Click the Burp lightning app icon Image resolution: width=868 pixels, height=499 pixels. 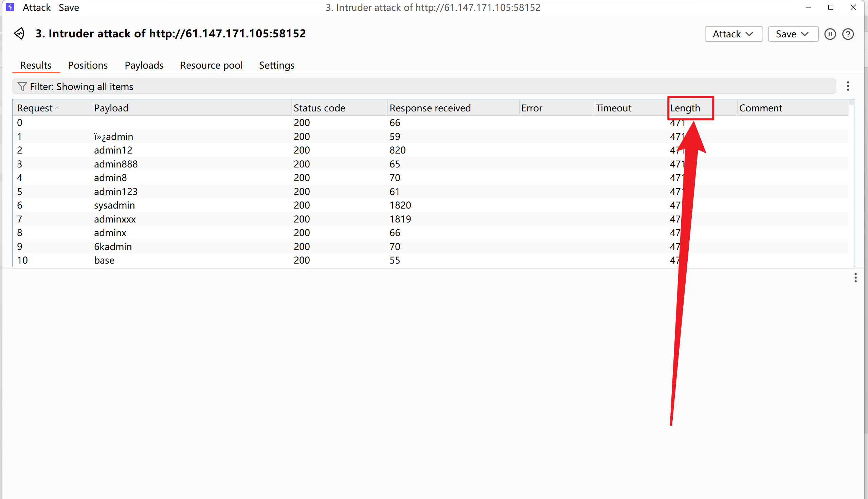[x=10, y=7]
